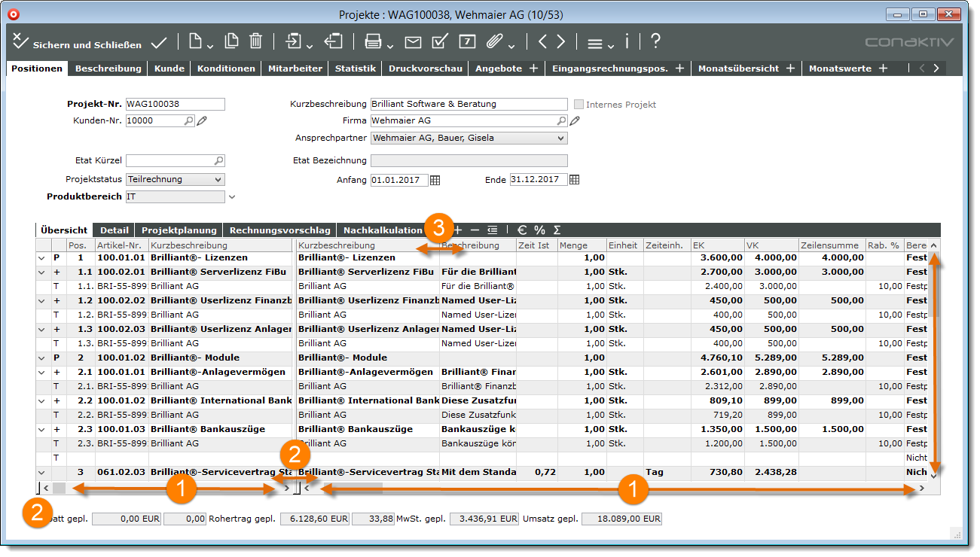Open the paperclip attachments icon
The image size is (980, 557).
coord(494,41)
